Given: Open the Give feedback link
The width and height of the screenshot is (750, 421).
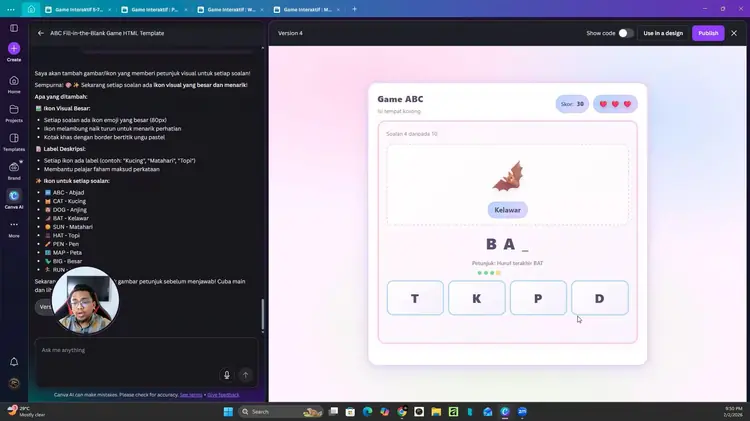Looking at the screenshot, I should coord(223,395).
